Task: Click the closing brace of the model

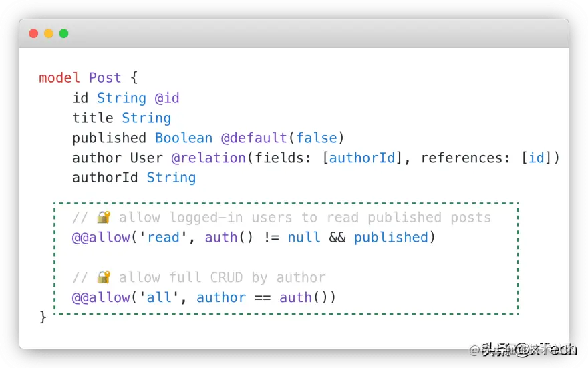Action: (x=43, y=317)
